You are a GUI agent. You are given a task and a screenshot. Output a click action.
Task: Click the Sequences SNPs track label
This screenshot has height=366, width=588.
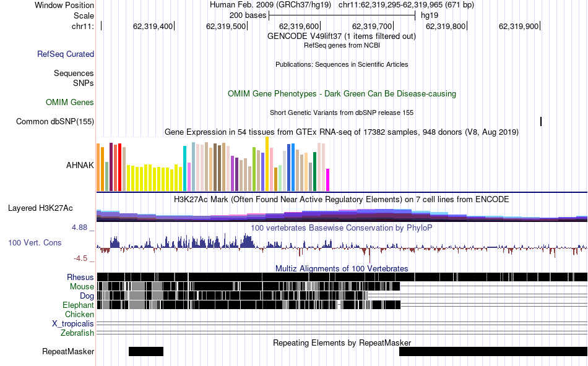coord(74,78)
